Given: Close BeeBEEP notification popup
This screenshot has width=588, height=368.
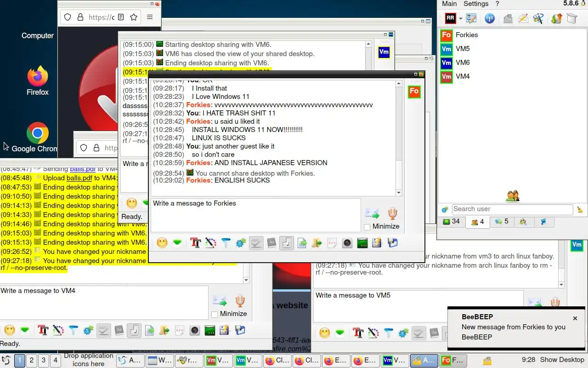Looking at the screenshot, I should [x=575, y=318].
